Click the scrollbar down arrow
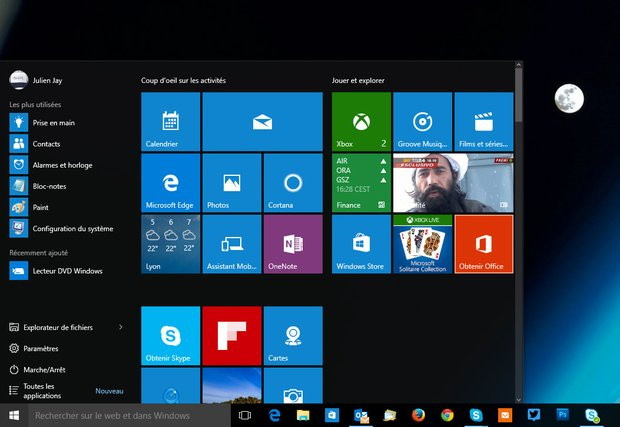 [519, 400]
